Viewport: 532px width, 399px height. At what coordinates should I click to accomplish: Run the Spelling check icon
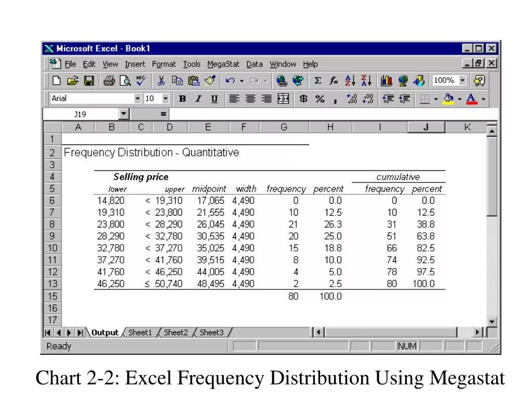click(141, 81)
